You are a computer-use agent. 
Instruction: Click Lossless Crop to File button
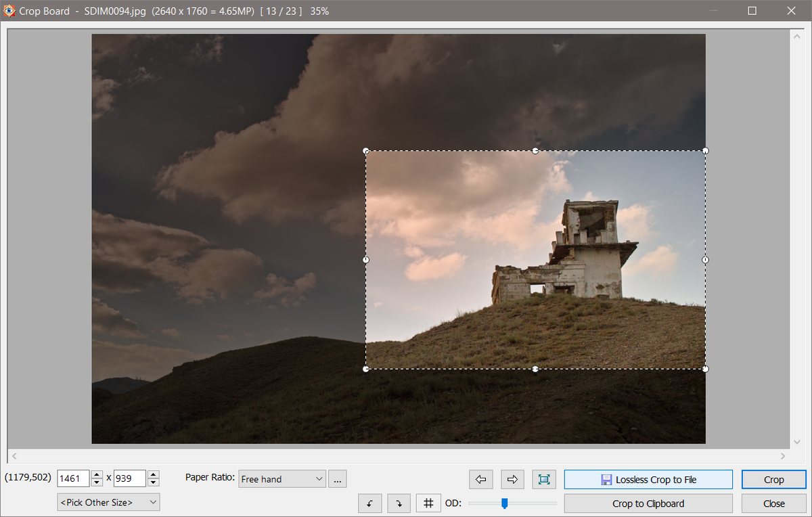pyautogui.click(x=648, y=479)
